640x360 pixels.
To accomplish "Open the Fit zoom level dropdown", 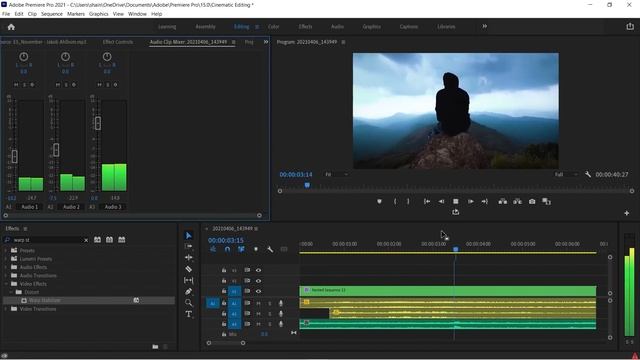I will point(336,174).
